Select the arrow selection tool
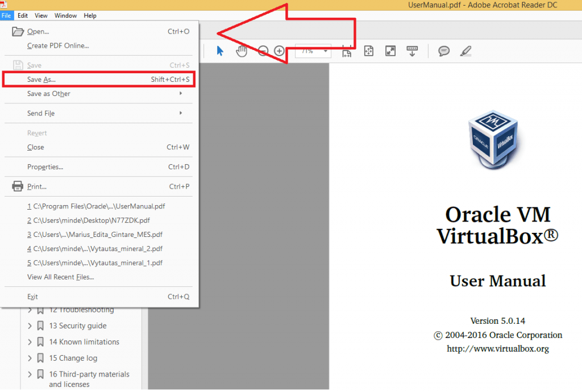582x392 pixels. point(220,51)
